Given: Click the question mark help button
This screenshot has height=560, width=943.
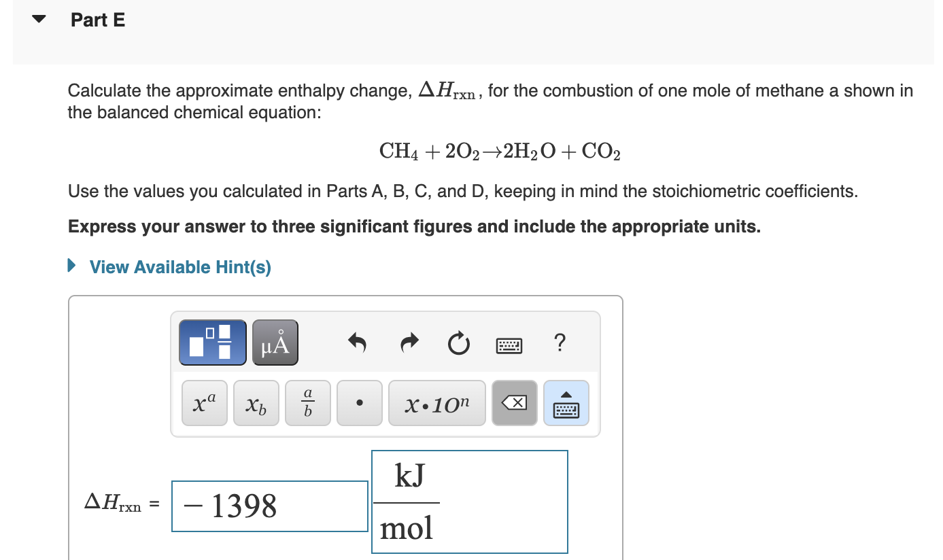Looking at the screenshot, I should [x=560, y=344].
